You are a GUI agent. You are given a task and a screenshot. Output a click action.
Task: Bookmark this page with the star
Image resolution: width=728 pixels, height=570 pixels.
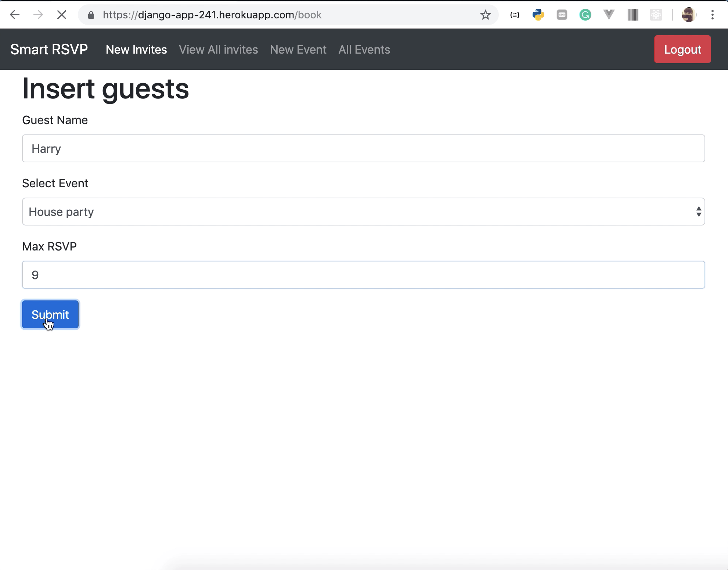pos(485,15)
